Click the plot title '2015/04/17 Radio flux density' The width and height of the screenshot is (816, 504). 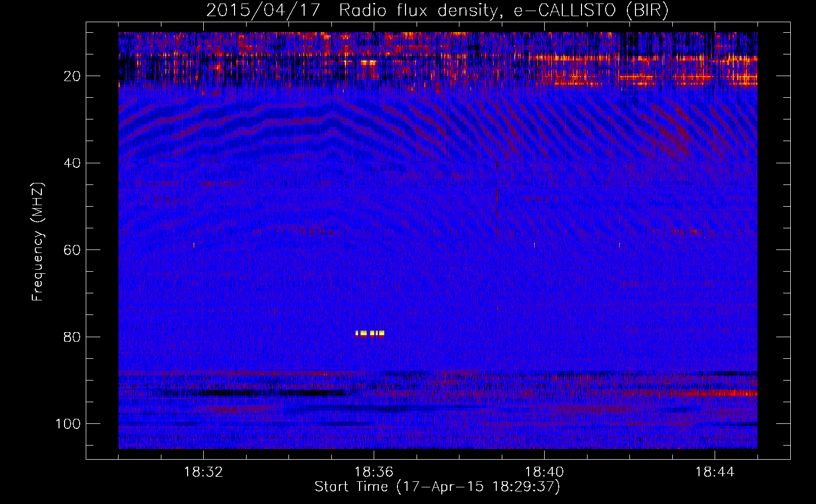point(437,10)
